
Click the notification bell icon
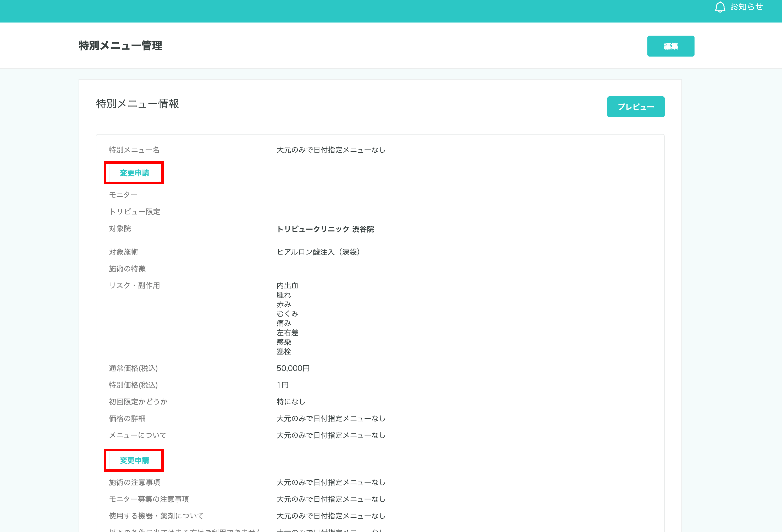tap(720, 7)
